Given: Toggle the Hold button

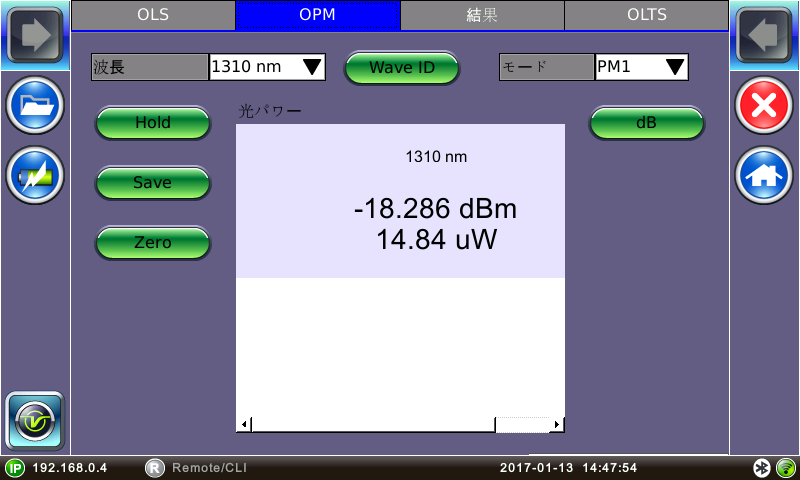Looking at the screenshot, I should pyautogui.click(x=153, y=123).
